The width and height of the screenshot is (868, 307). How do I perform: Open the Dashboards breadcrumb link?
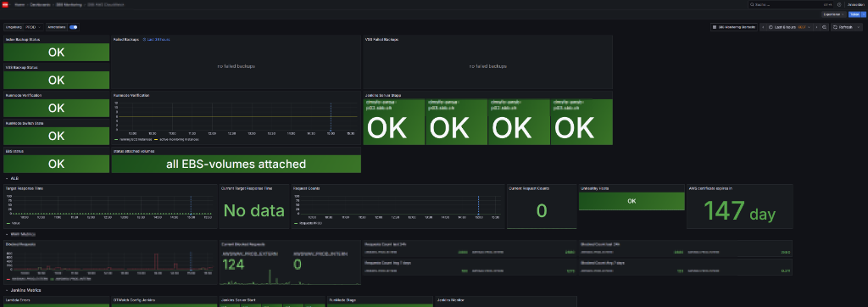click(41, 4)
